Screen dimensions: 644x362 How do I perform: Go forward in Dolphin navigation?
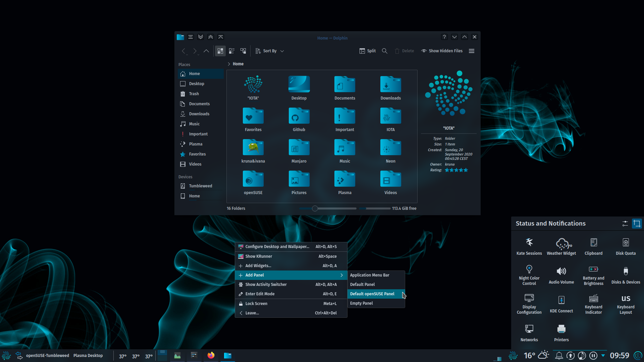[195, 51]
